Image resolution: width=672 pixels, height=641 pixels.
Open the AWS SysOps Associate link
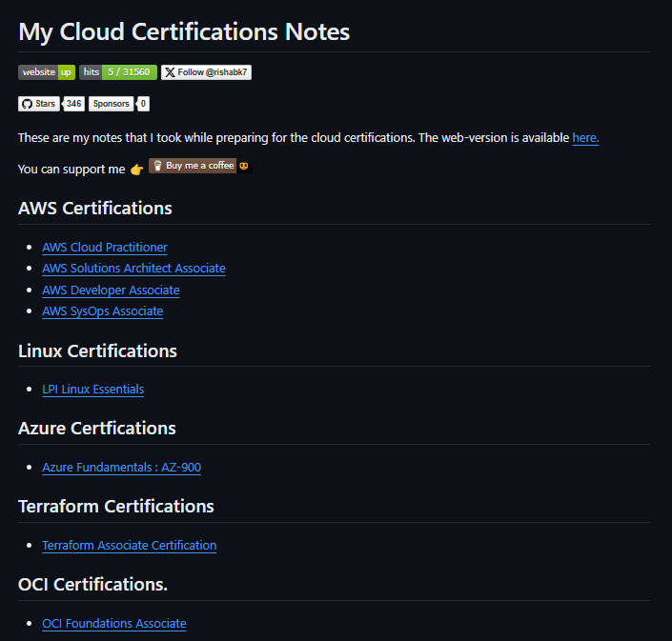tap(102, 311)
